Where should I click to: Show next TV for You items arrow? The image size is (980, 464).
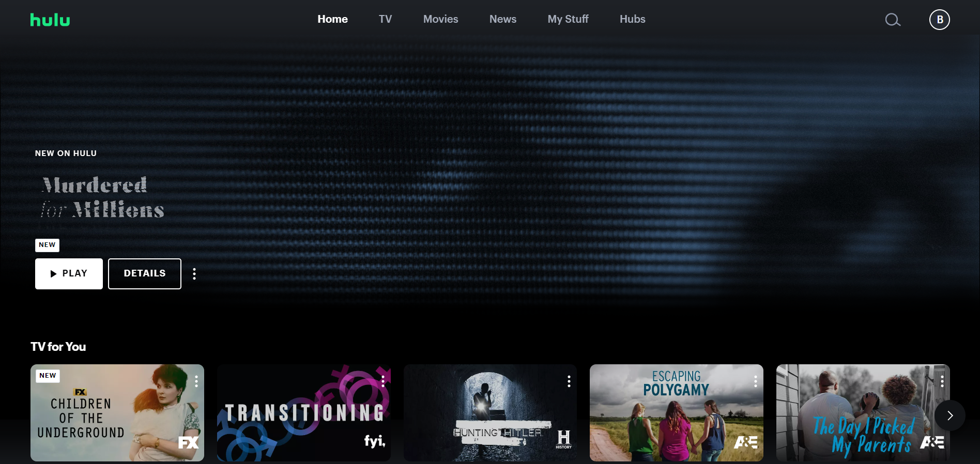click(950, 415)
